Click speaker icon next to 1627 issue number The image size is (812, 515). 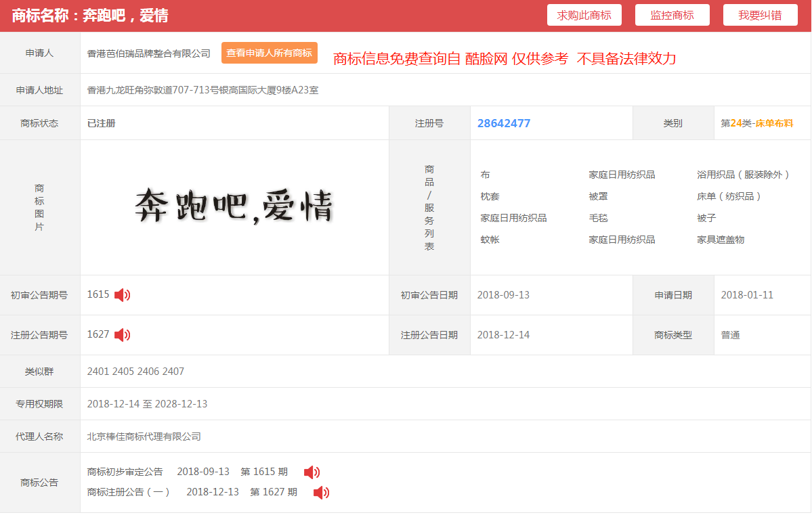pyautogui.click(x=122, y=335)
